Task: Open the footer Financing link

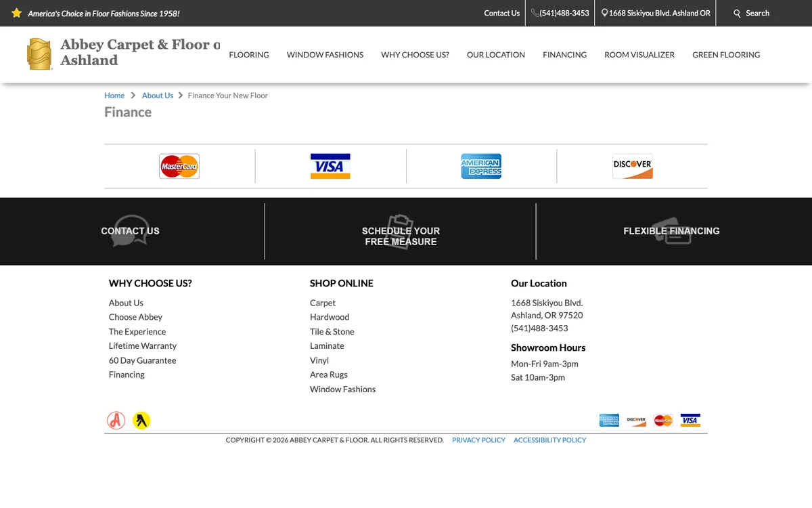Action: 127,375
